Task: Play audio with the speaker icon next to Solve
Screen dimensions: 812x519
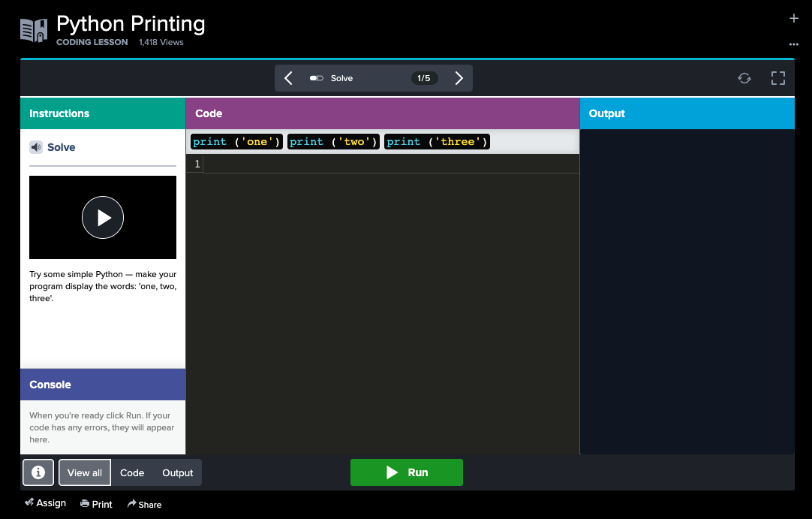Action: point(36,147)
